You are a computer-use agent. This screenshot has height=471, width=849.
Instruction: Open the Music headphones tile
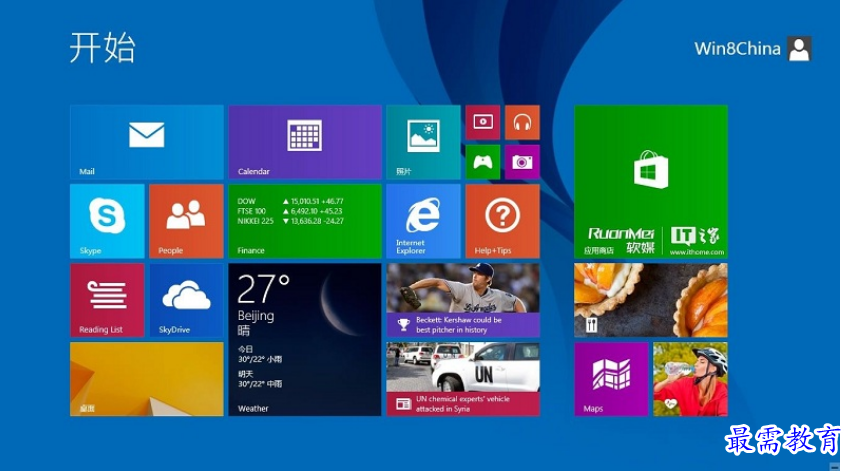tap(522, 122)
